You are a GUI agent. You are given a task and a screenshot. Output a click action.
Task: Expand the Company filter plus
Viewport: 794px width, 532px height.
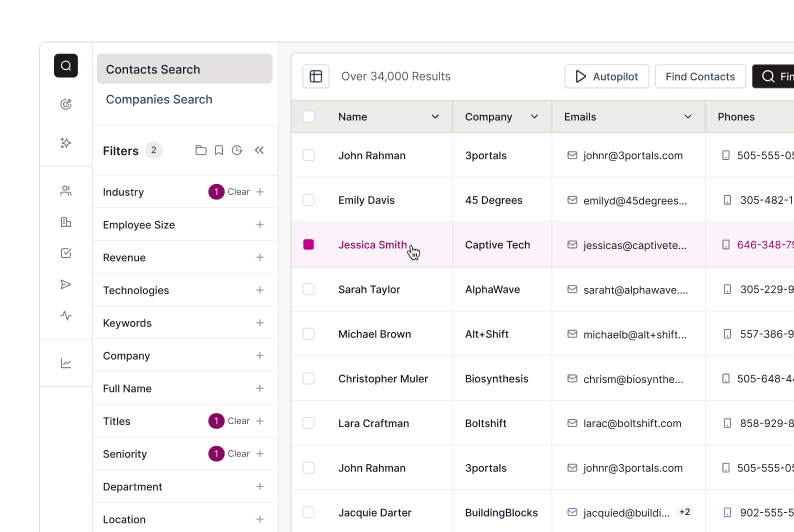(x=260, y=355)
